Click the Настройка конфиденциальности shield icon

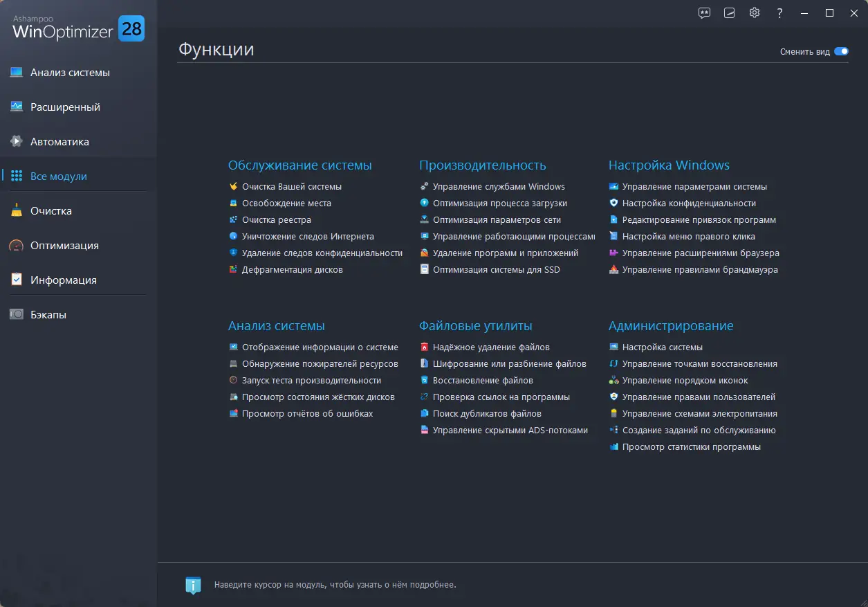pos(613,203)
